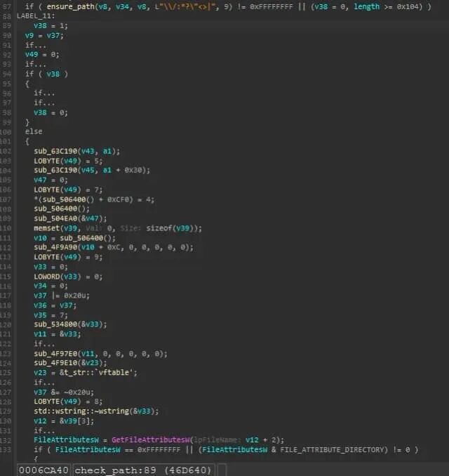The height and width of the screenshot is (476, 449).
Task: Click the v38 = 0 statement on line 98
Action: point(51,112)
